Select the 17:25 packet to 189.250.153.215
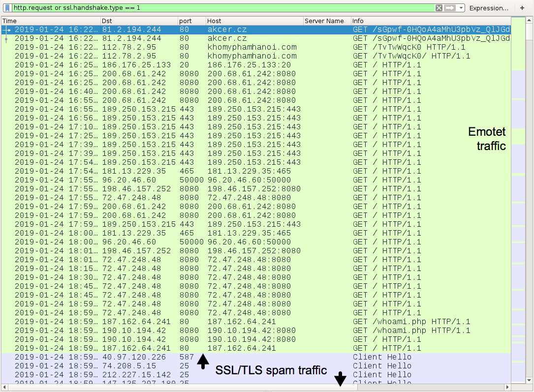This screenshot has width=534, height=392. [x=256, y=136]
